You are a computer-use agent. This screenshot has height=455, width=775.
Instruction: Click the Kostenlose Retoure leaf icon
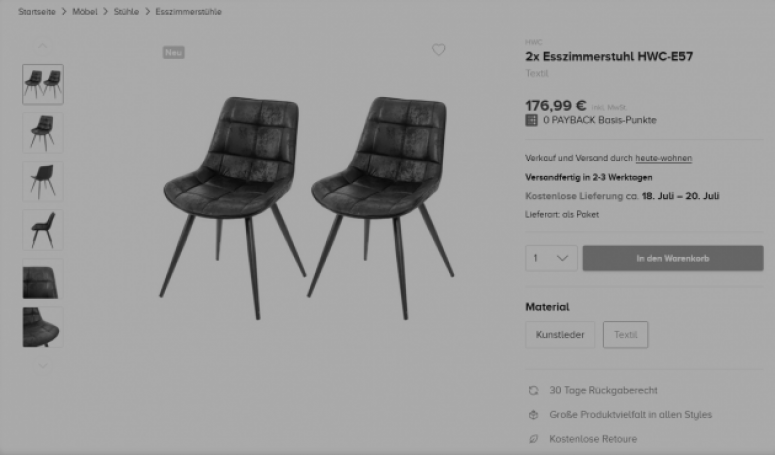click(x=533, y=439)
